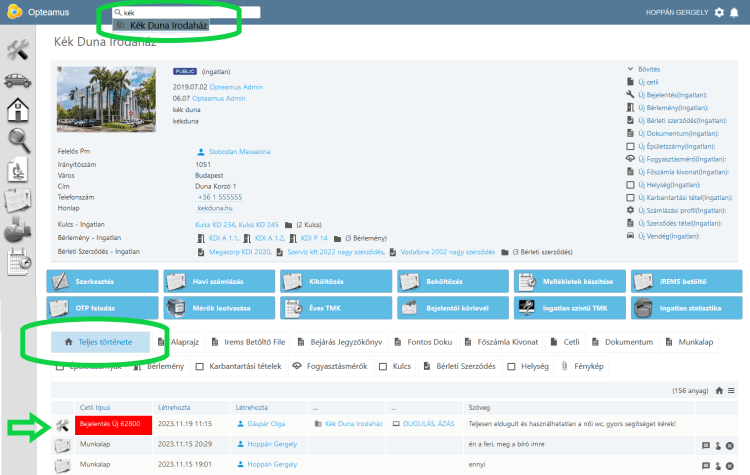Click the notifications bell icon
750x475 pixels.
(x=735, y=13)
